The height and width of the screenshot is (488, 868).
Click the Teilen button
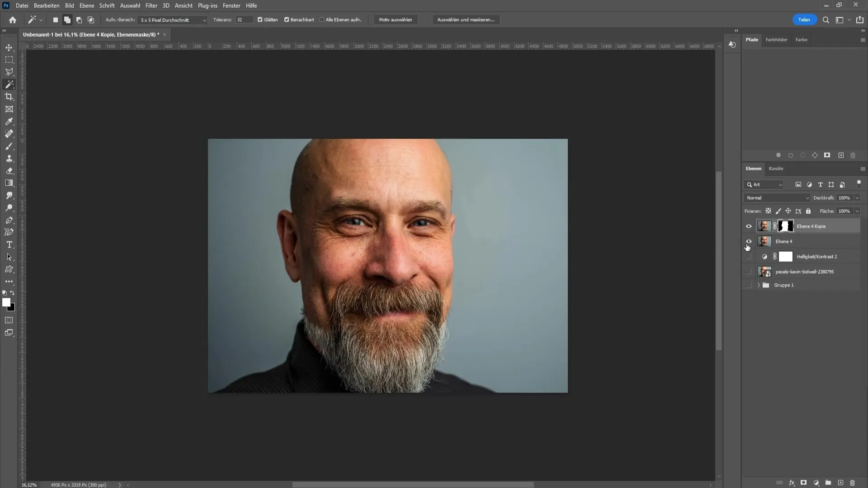[805, 20]
